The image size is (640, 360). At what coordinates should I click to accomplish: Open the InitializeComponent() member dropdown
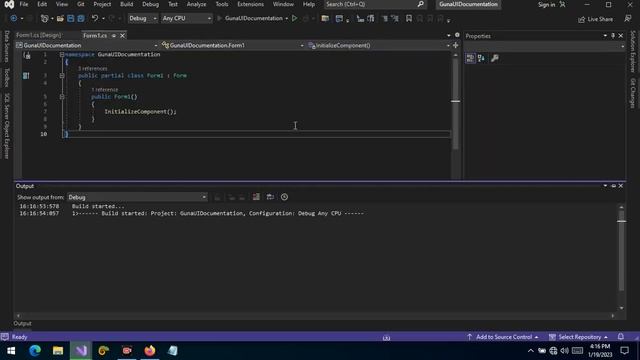[x=379, y=45]
